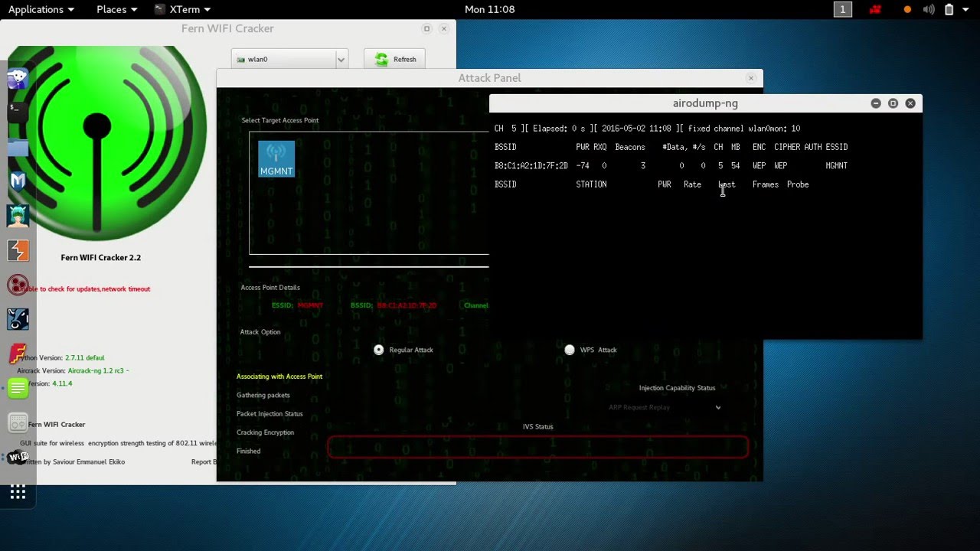The image size is (980, 551).
Task: Click the red update check error message
Action: [84, 289]
